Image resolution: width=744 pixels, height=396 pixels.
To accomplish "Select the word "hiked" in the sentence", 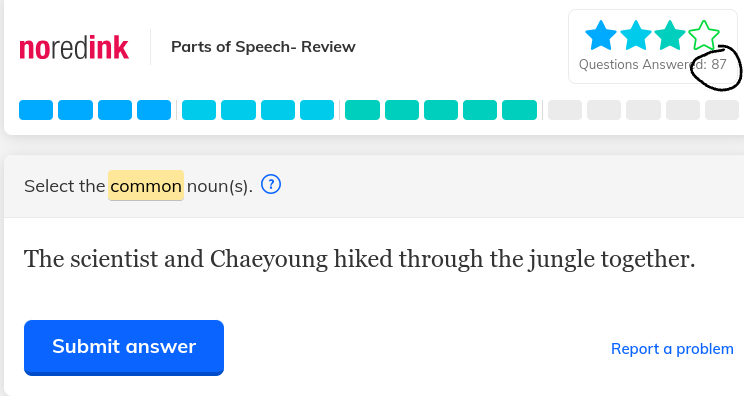I will pos(363,259).
